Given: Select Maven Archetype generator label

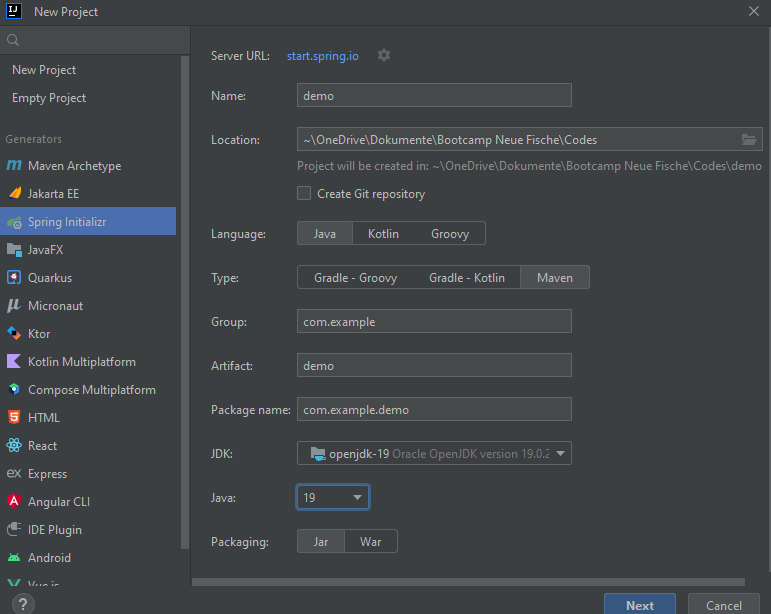Looking at the screenshot, I should (x=74, y=166).
